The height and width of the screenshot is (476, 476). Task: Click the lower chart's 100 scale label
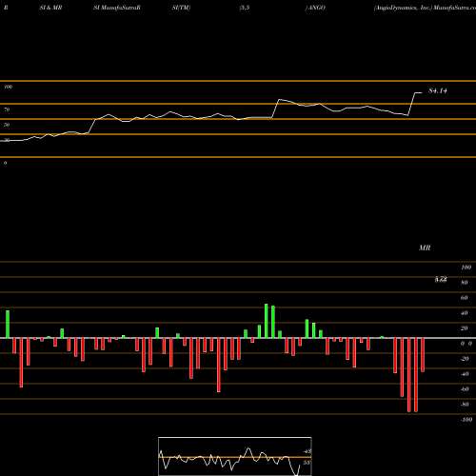466,268
